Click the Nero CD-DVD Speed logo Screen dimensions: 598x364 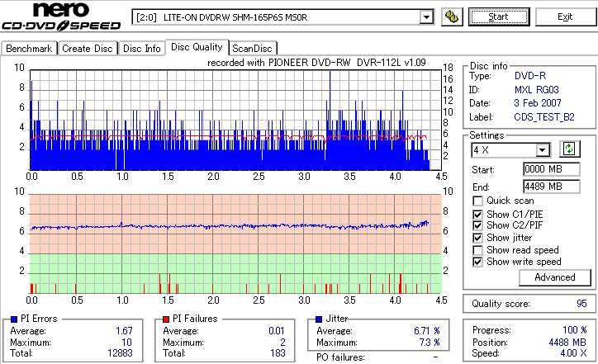pos(61,17)
